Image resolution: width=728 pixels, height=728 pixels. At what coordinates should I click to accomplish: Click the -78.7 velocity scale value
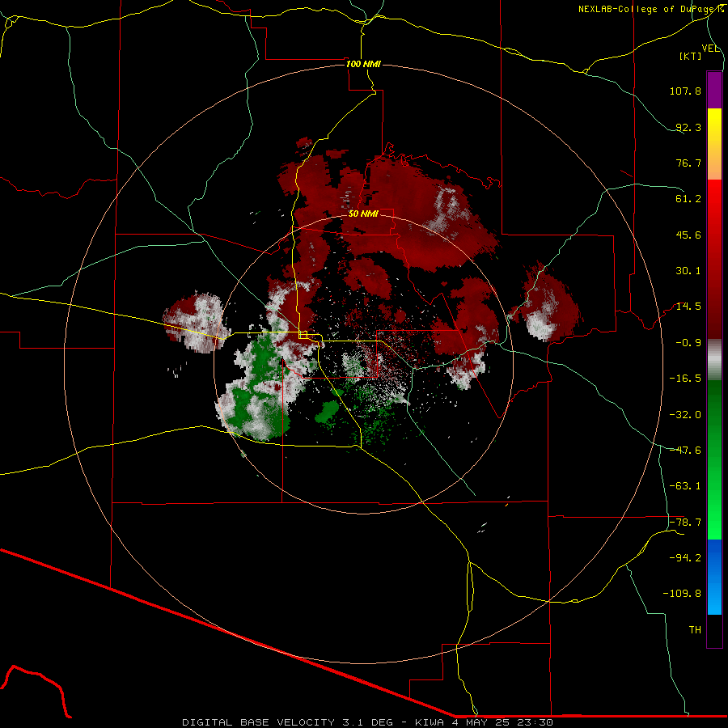pyautogui.click(x=685, y=523)
